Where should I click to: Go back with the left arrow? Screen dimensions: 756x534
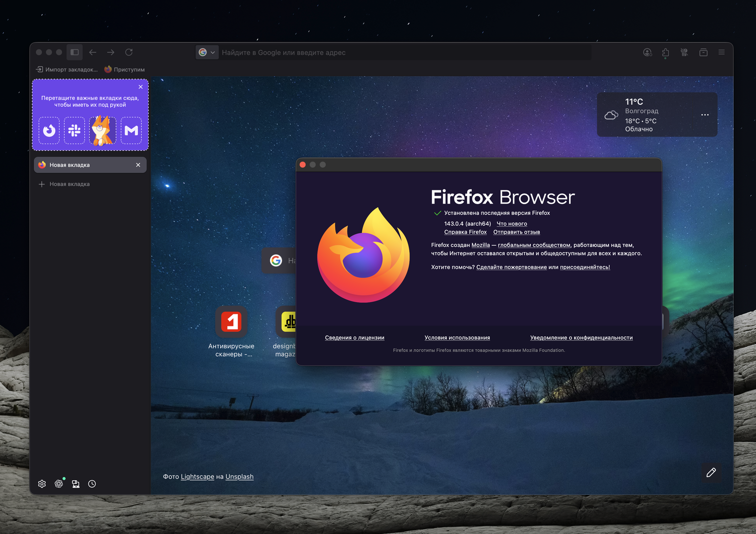[x=93, y=52]
